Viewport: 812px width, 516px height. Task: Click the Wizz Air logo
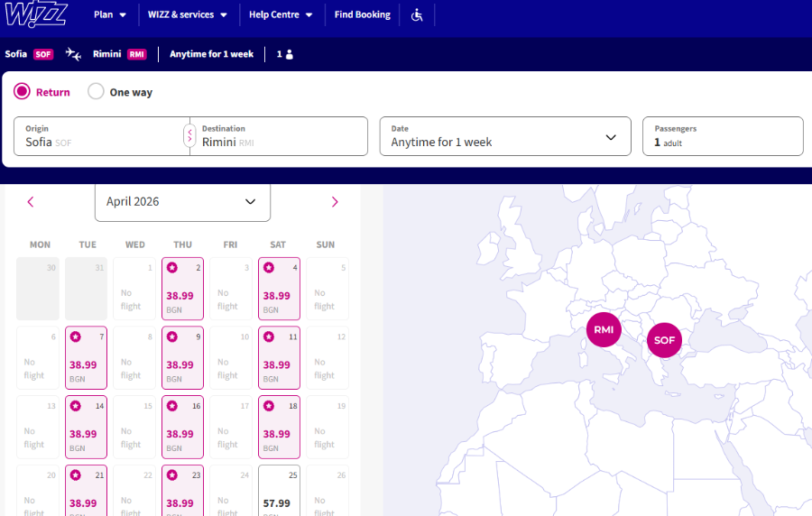click(36, 14)
